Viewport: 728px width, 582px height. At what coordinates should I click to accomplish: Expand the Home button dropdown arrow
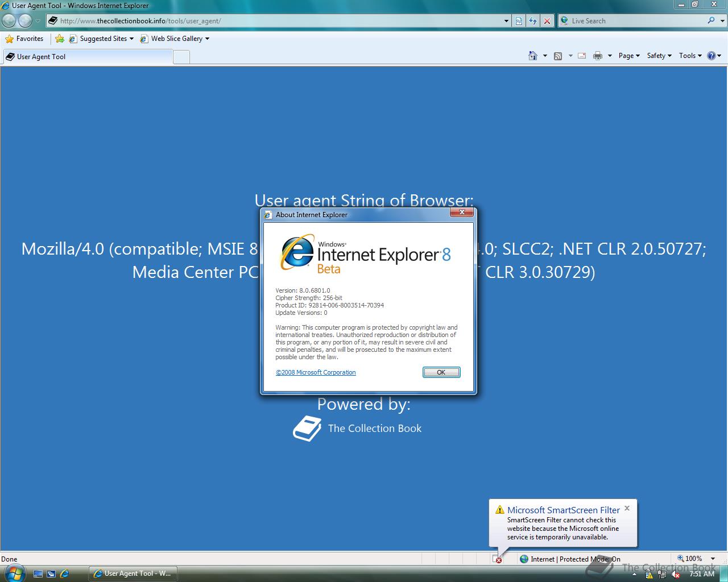point(545,56)
